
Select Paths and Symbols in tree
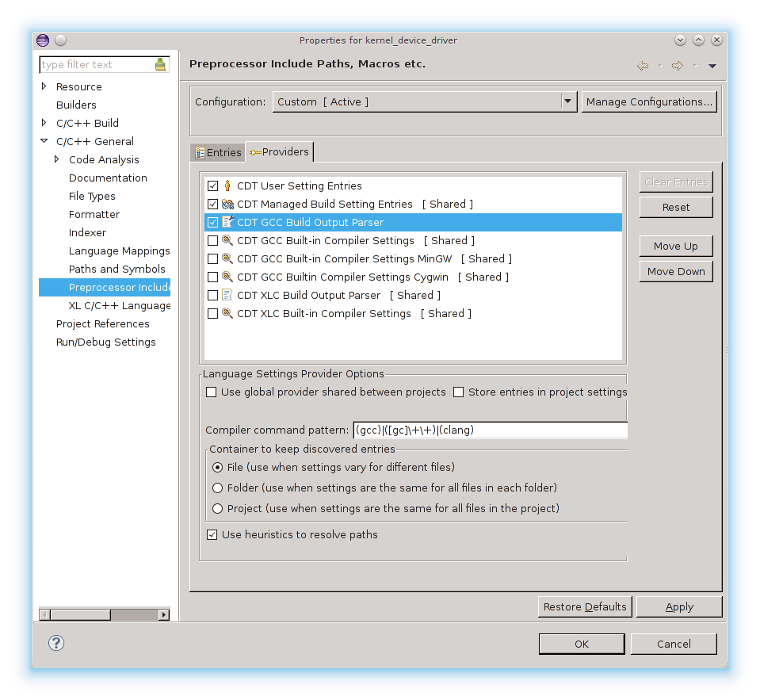116,269
